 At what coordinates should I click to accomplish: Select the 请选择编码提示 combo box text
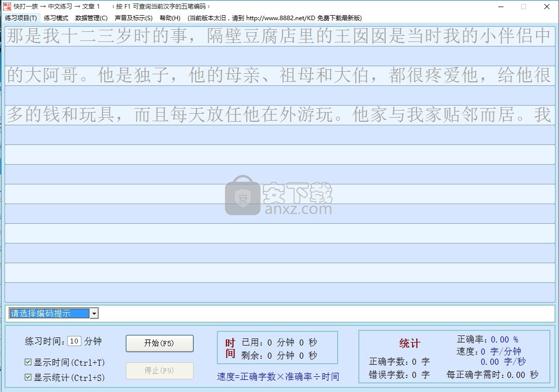click(x=49, y=314)
